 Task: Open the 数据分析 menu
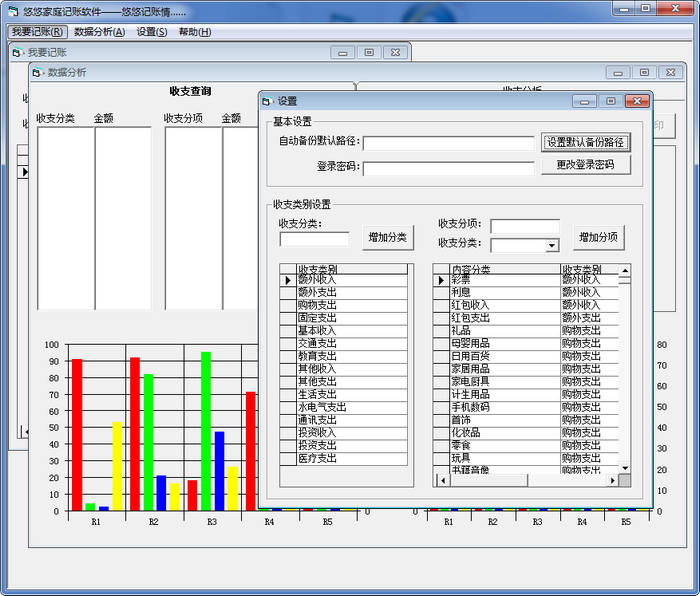pos(99,32)
